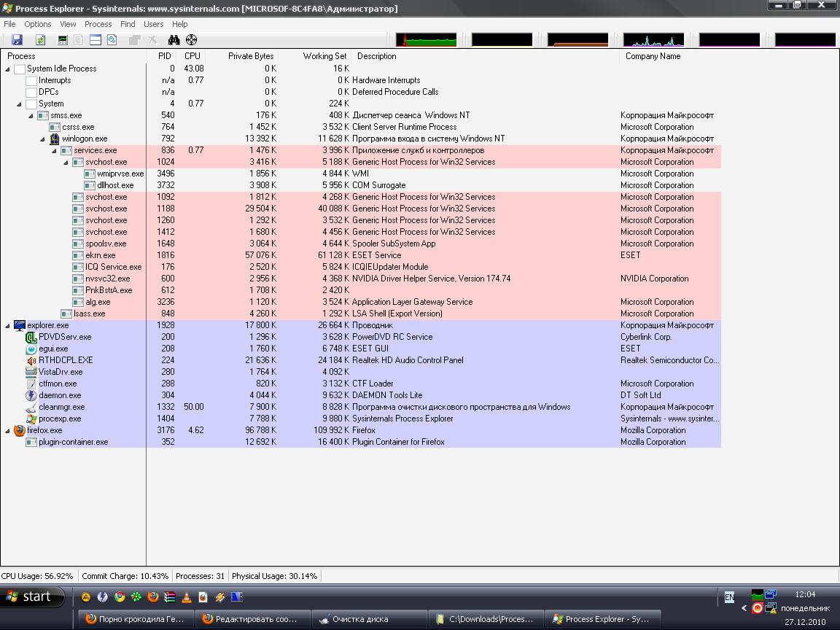Open the Process menu

coord(98,24)
